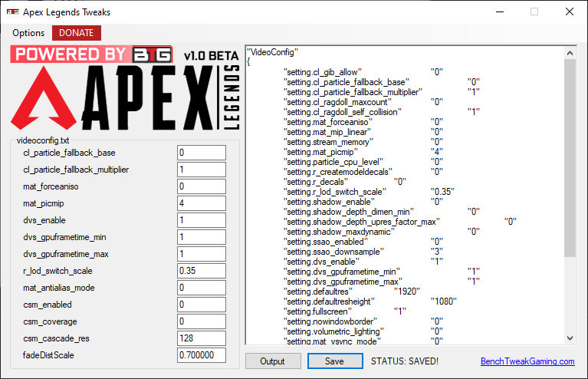Minimize the Apex Legends Tweaks window
This screenshot has height=379, width=588.
point(500,12)
